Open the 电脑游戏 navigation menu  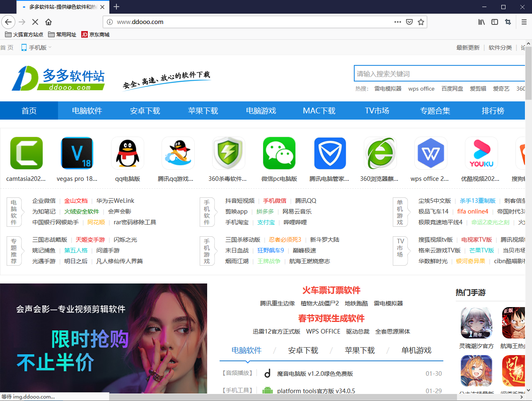261,110
